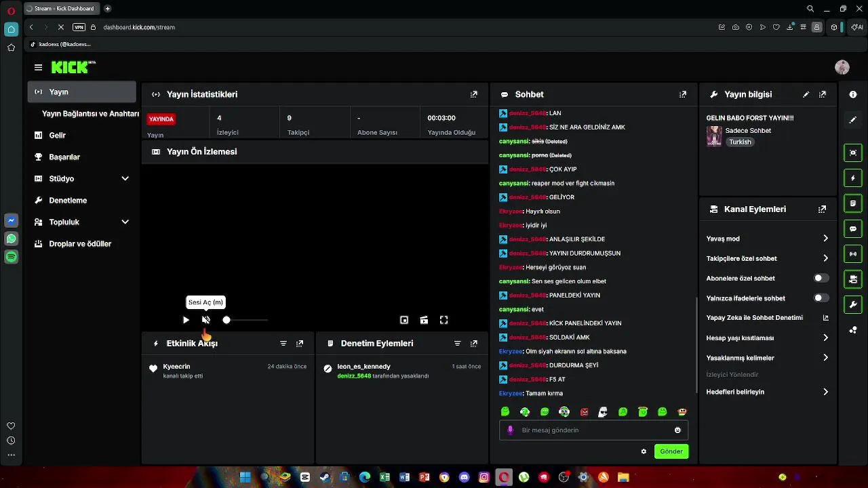Open chat settings gear near Gönder

[644, 451]
